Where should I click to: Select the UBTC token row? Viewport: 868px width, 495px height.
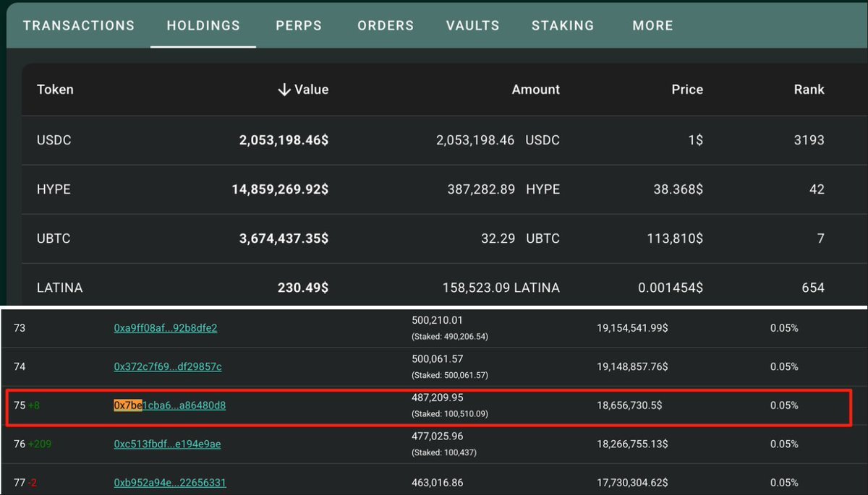tap(444, 238)
